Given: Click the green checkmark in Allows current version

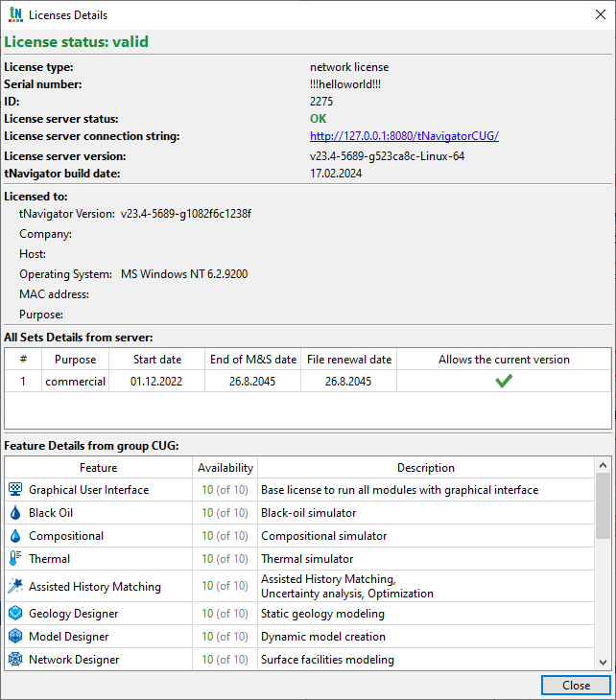Looking at the screenshot, I should click(504, 381).
